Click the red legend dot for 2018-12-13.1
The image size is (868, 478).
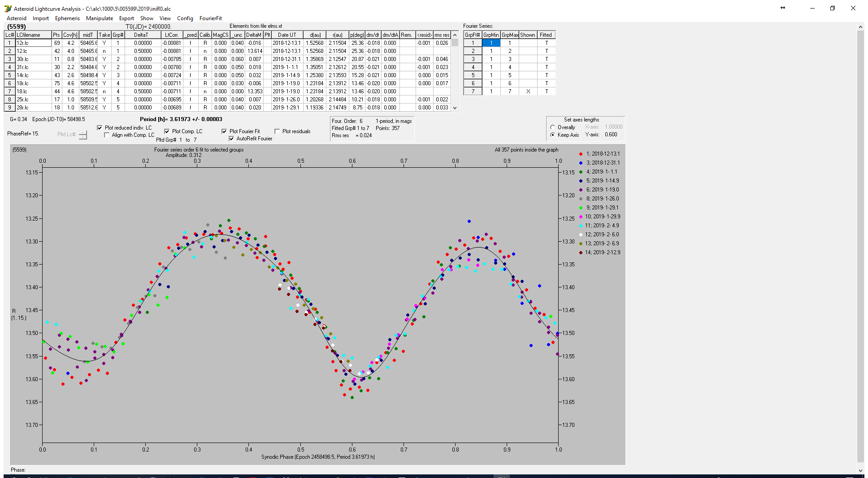click(581, 154)
